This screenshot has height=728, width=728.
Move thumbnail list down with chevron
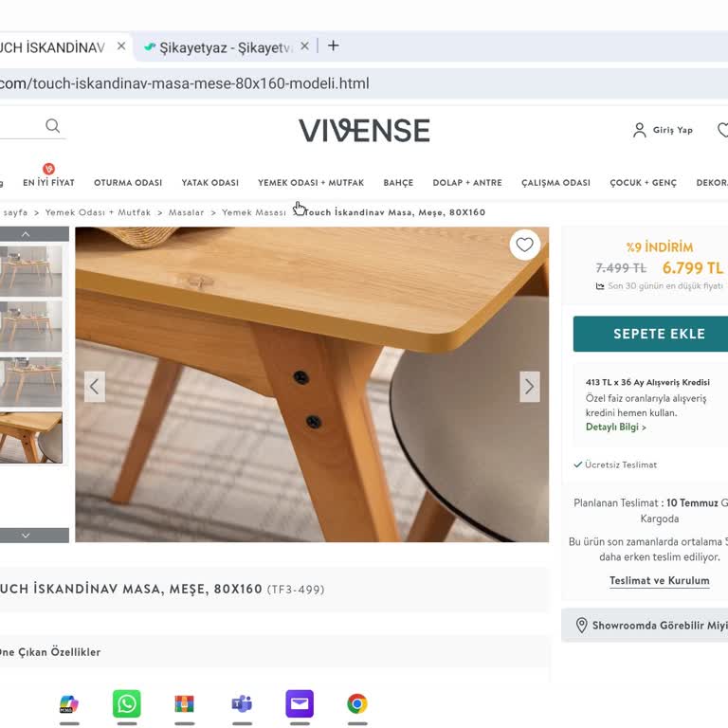[26, 536]
